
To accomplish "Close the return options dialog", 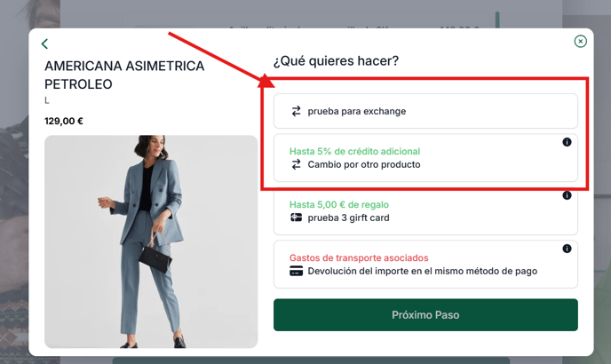I will pyautogui.click(x=580, y=42).
